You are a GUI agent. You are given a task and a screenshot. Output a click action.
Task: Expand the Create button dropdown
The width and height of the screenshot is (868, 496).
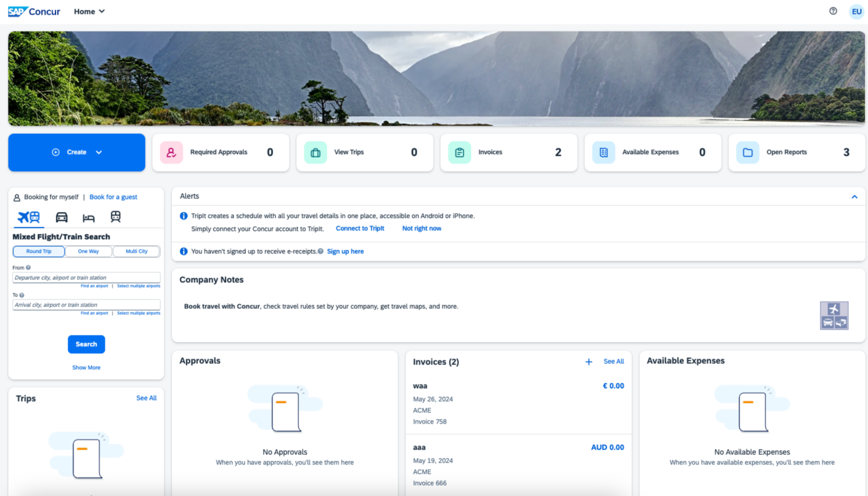pyautogui.click(x=99, y=152)
